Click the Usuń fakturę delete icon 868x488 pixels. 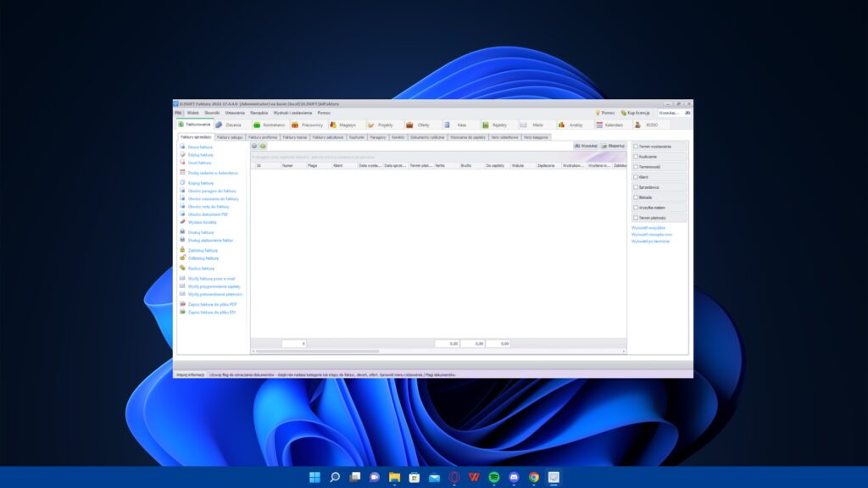183,162
